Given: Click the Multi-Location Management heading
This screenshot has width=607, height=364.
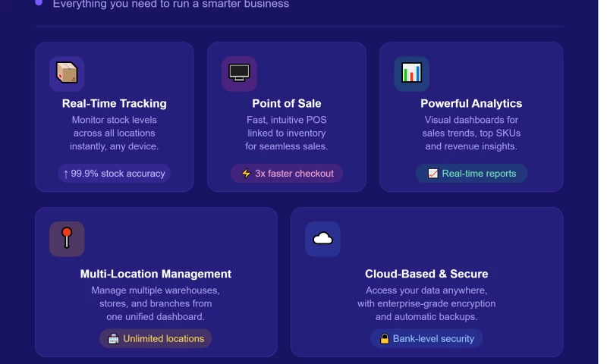Looking at the screenshot, I should (156, 274).
